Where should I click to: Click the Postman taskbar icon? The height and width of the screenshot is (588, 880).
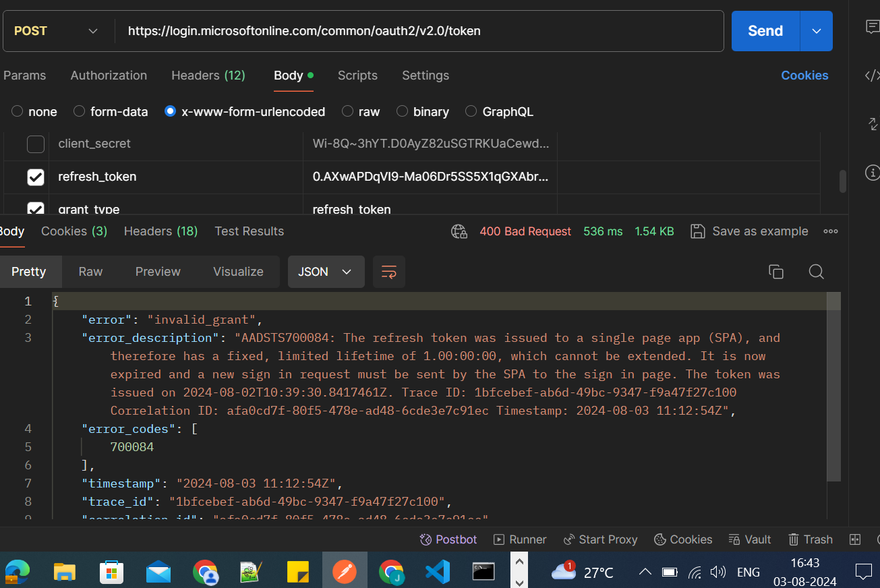pyautogui.click(x=345, y=572)
